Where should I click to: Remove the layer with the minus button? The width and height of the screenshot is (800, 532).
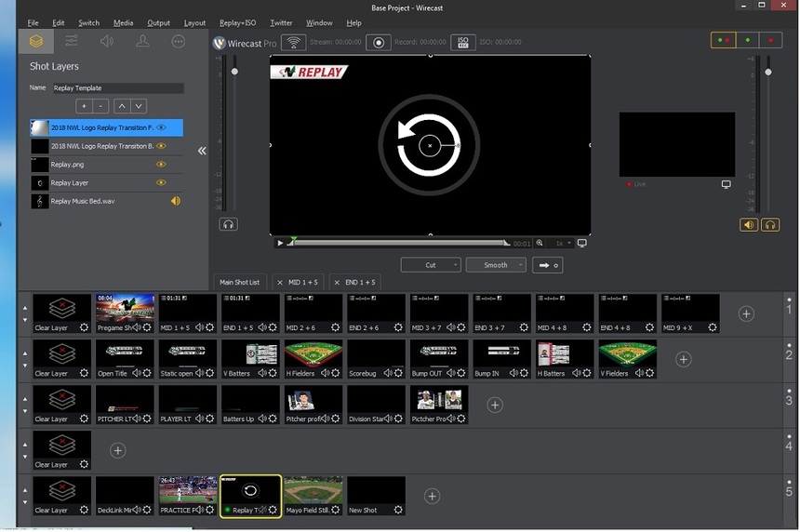click(x=100, y=106)
